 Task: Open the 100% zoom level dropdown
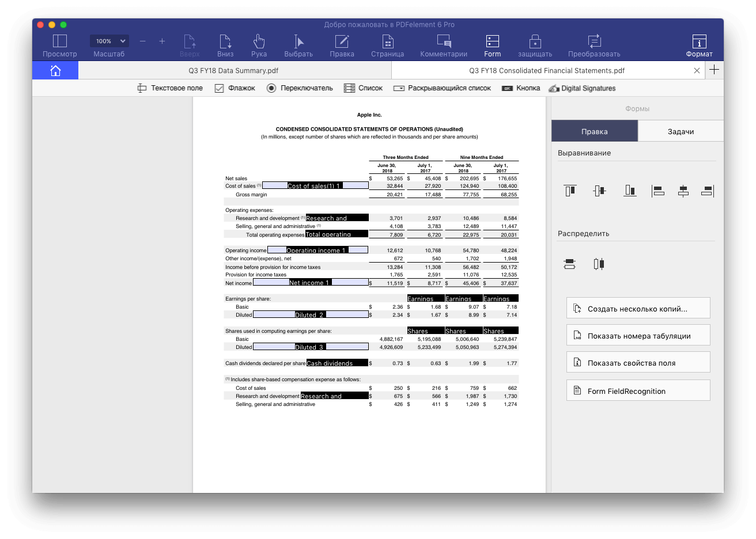(x=109, y=41)
